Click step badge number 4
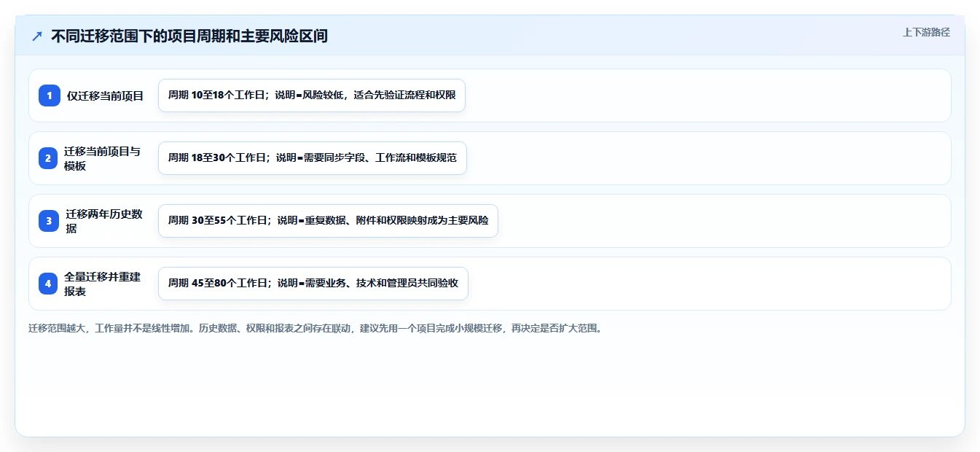The height and width of the screenshot is (452, 980). click(x=49, y=284)
